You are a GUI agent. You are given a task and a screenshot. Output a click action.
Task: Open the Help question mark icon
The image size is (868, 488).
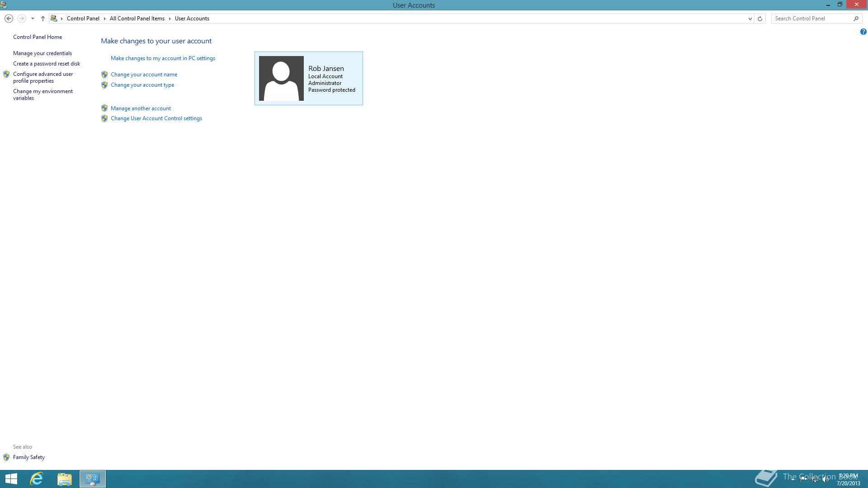coord(863,32)
